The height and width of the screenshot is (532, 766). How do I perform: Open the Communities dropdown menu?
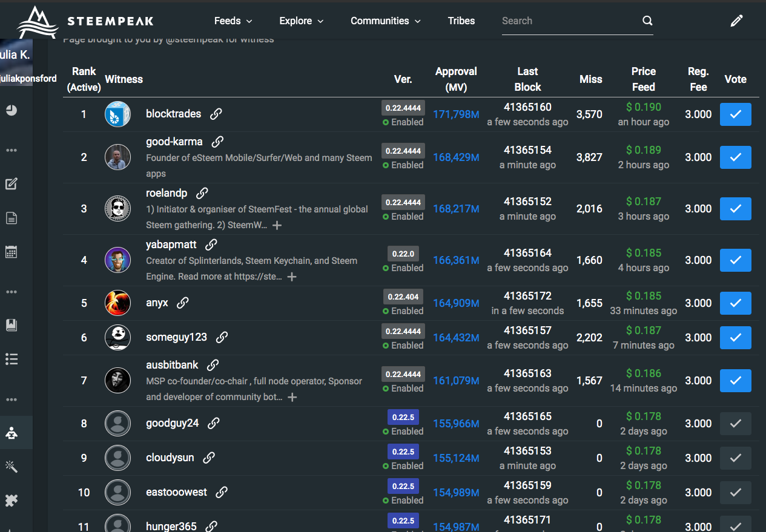[386, 21]
